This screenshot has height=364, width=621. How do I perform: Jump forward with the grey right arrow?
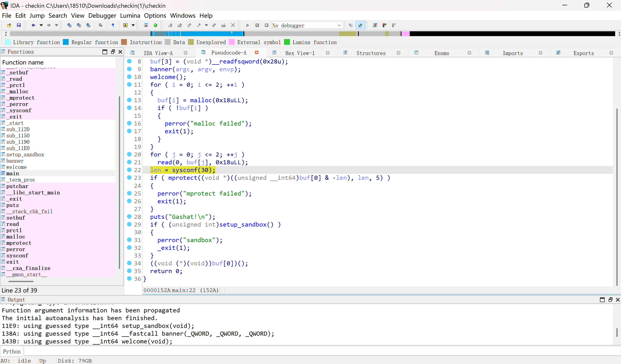(49, 25)
